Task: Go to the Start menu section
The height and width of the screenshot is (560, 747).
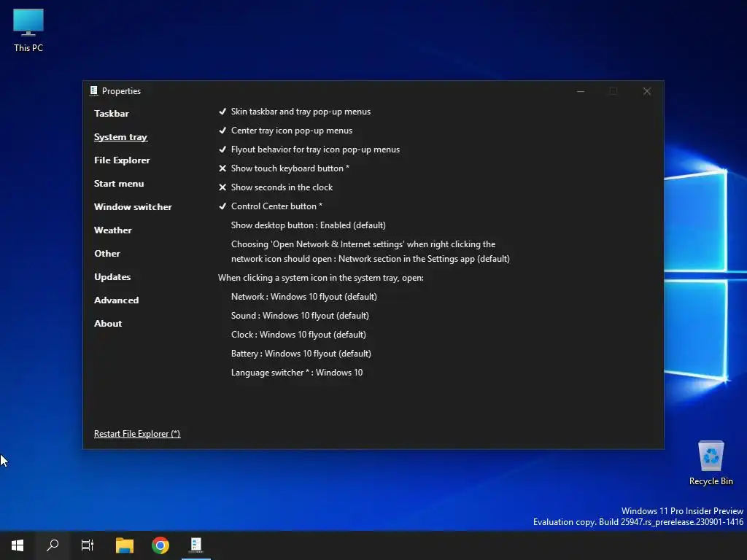Action: [x=119, y=183]
